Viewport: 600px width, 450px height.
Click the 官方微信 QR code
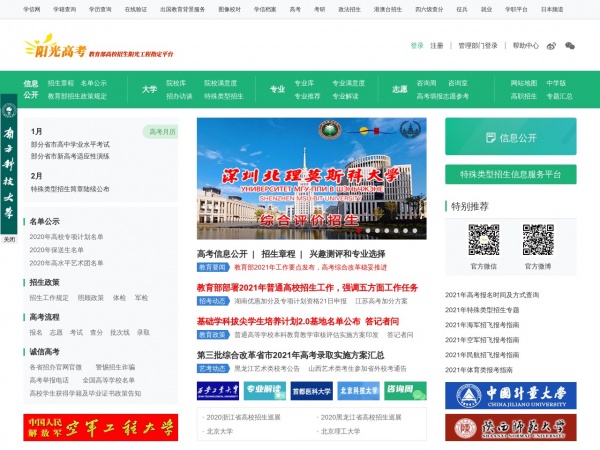(x=483, y=240)
